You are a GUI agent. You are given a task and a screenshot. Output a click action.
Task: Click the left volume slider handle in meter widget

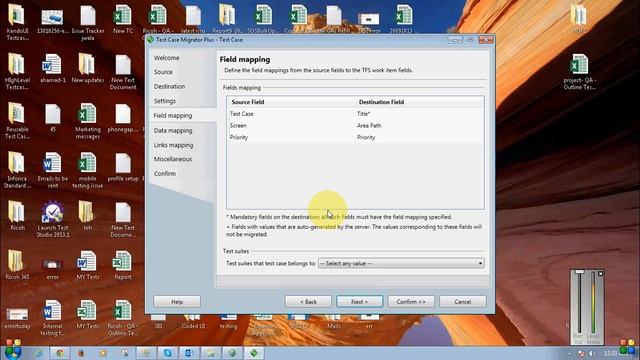(x=579, y=272)
